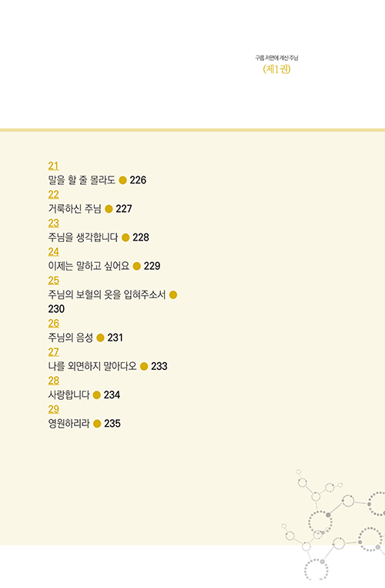Click the gold dot before page 227

(109, 209)
